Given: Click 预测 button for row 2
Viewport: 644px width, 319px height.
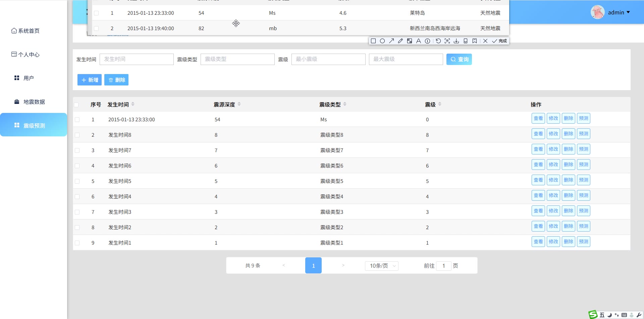Looking at the screenshot, I should pyautogui.click(x=583, y=134).
